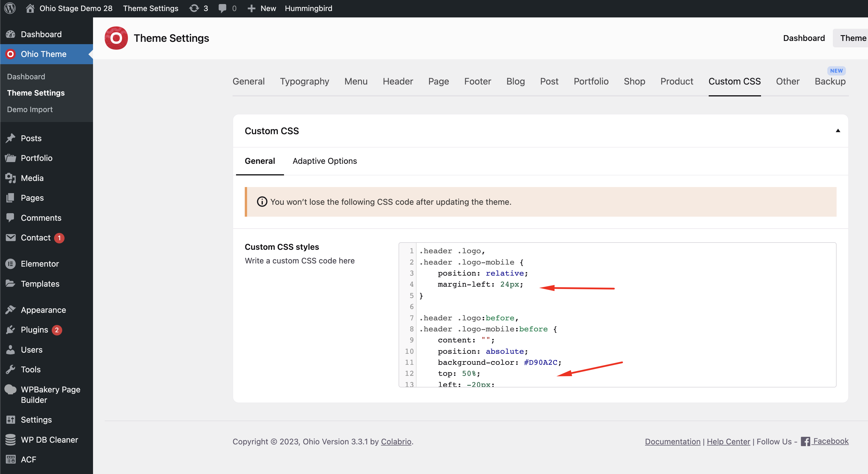868x474 pixels.
Task: Click the Tools wrench icon
Action: click(10, 369)
